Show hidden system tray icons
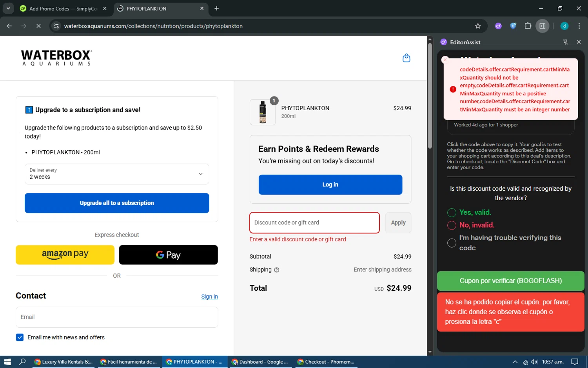The image size is (588, 368). (x=515, y=362)
